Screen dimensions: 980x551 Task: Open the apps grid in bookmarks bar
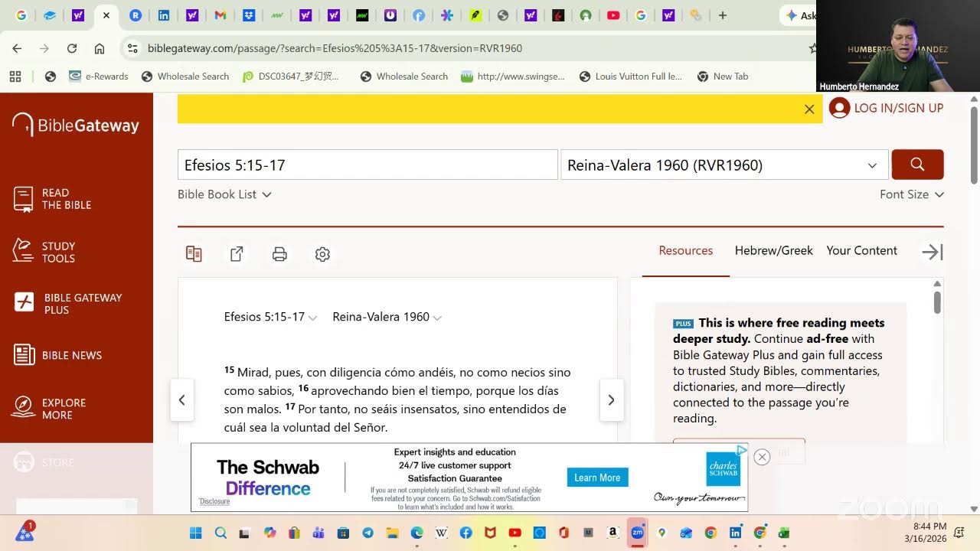coord(15,77)
